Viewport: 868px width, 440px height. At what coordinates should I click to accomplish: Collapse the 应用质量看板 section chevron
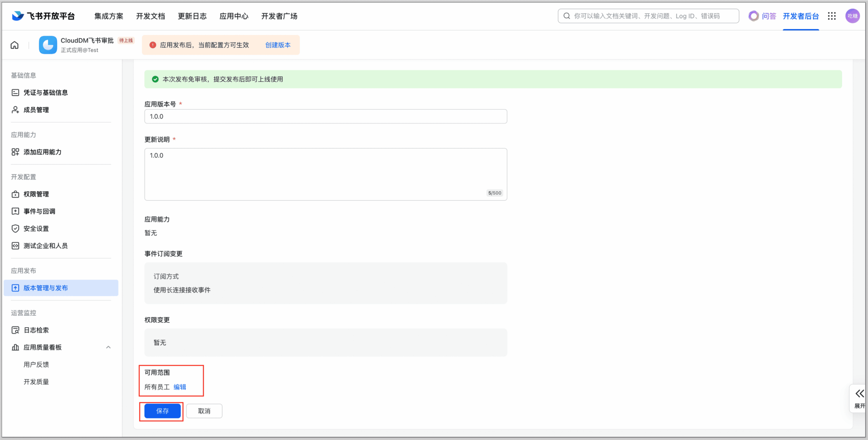click(108, 347)
